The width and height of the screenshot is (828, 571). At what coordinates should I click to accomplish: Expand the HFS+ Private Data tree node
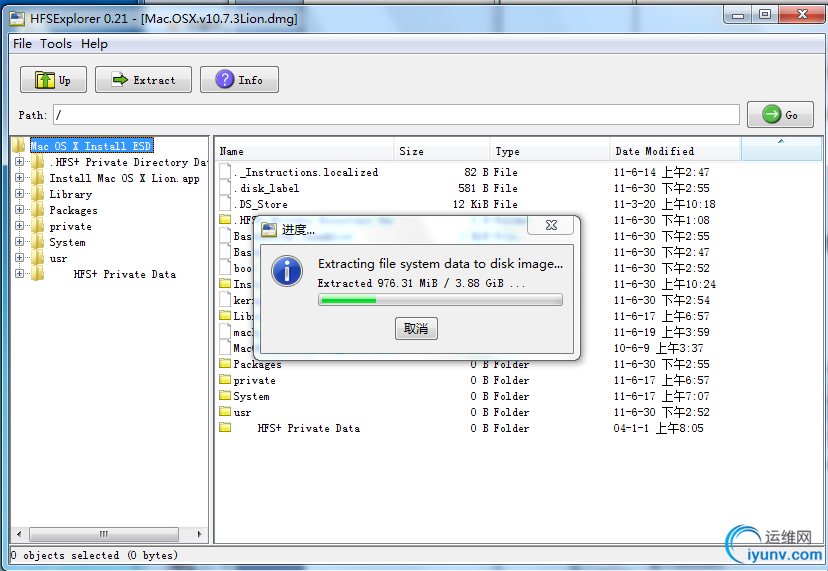20,274
